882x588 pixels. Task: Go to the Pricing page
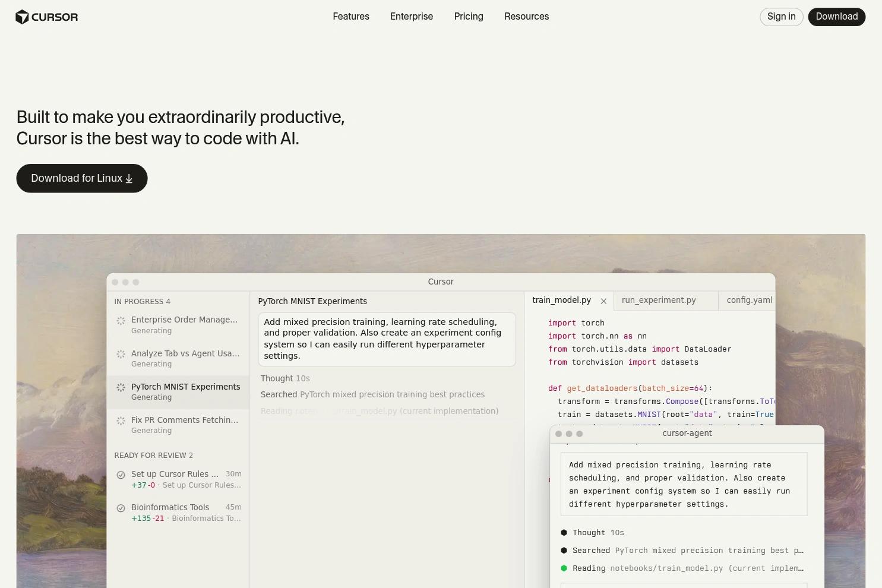pyautogui.click(x=468, y=17)
